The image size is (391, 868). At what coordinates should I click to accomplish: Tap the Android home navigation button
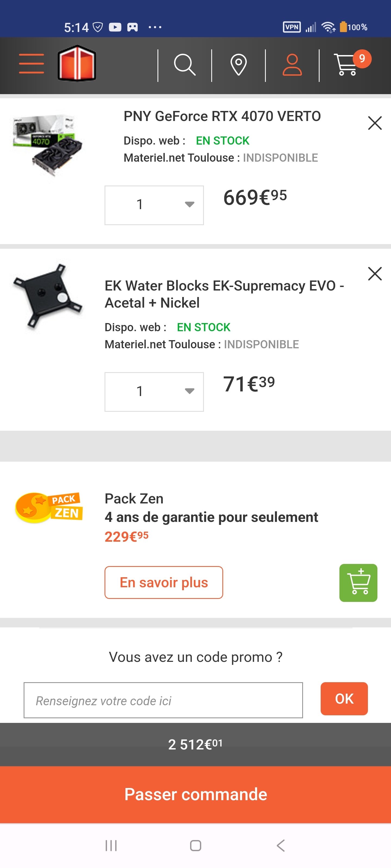[196, 845]
